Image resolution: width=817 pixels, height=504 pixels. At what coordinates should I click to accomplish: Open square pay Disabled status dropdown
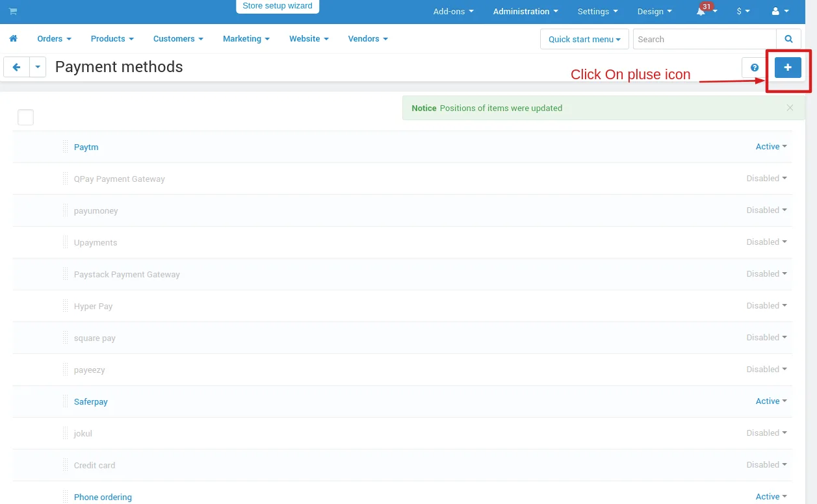pos(766,338)
